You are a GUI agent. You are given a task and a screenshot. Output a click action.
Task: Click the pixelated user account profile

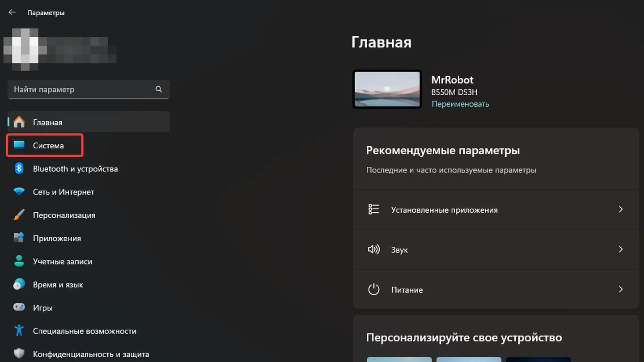click(59, 49)
